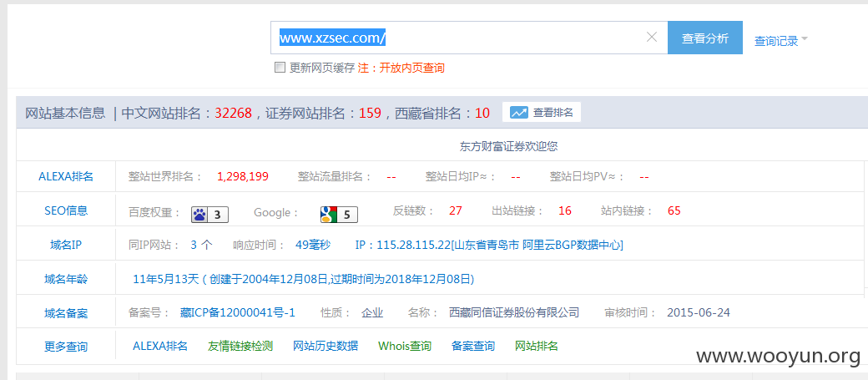Click the same-IP sites count 3 个
Image resolution: width=868 pixels, height=380 pixels.
(x=201, y=245)
